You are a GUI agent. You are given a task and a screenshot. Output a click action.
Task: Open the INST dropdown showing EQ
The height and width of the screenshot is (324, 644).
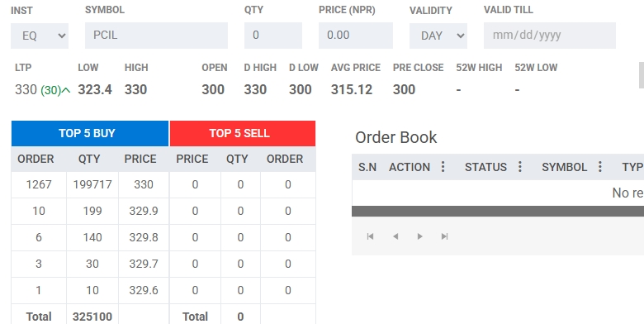click(x=40, y=36)
